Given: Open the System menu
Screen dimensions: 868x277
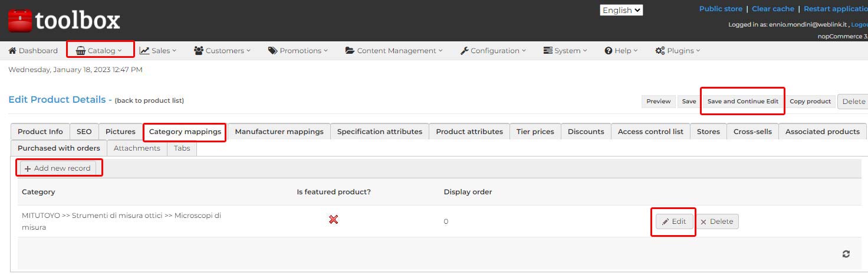Looking at the screenshot, I should click(565, 51).
